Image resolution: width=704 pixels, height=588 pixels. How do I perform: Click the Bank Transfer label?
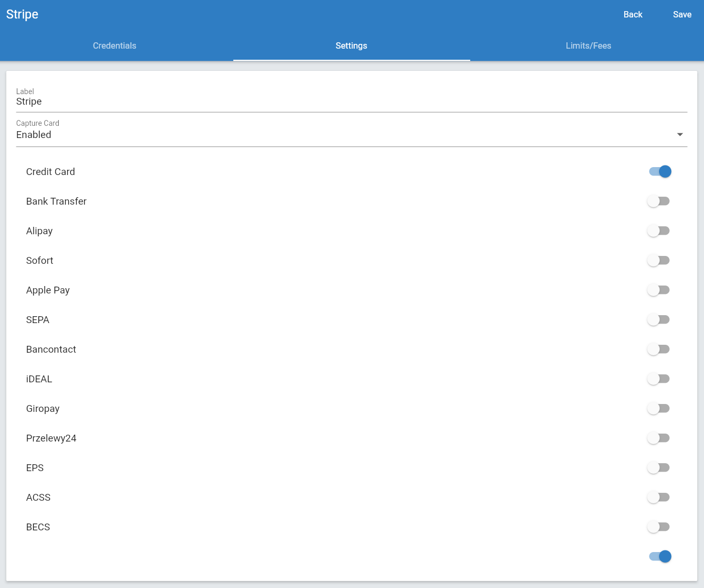coord(56,201)
